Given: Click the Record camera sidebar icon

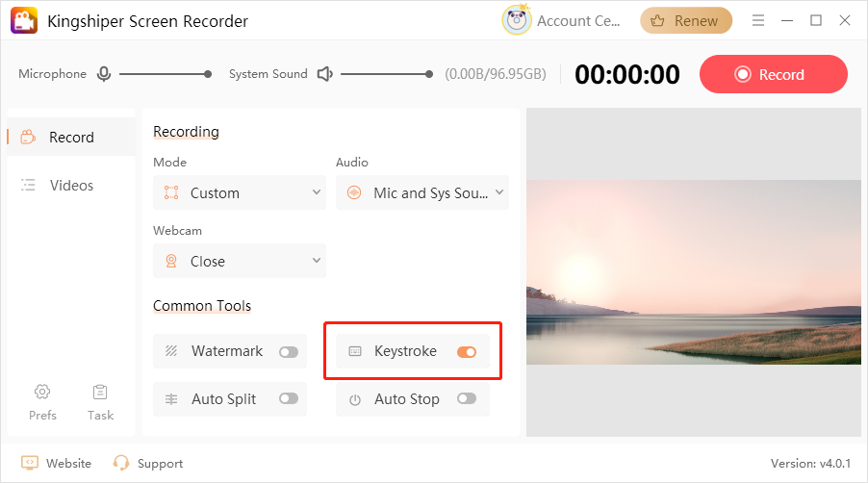Looking at the screenshot, I should (x=28, y=137).
